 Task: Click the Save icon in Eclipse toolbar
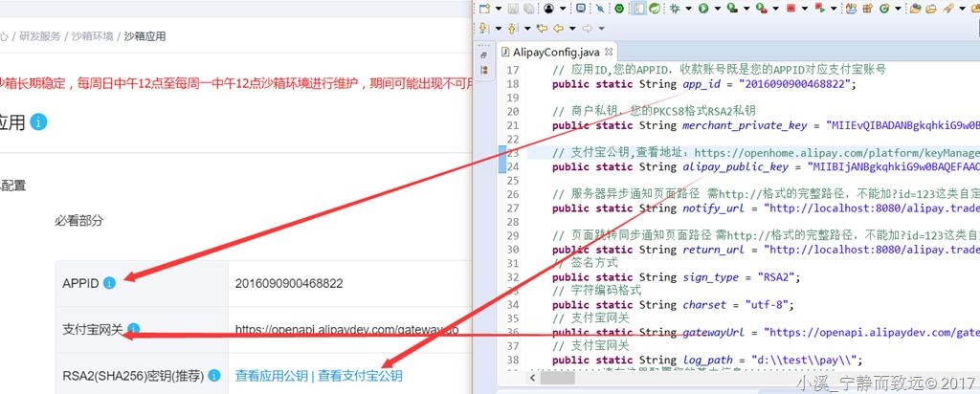[x=513, y=8]
